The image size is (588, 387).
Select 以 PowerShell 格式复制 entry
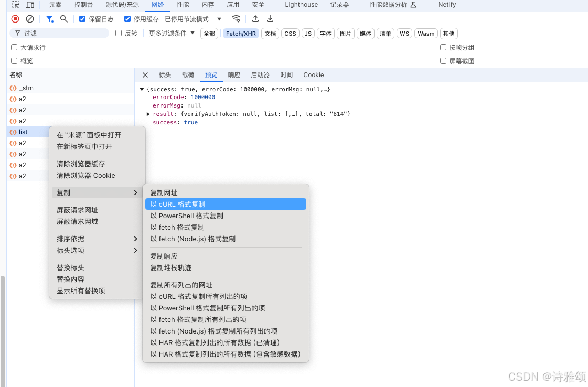(226, 216)
